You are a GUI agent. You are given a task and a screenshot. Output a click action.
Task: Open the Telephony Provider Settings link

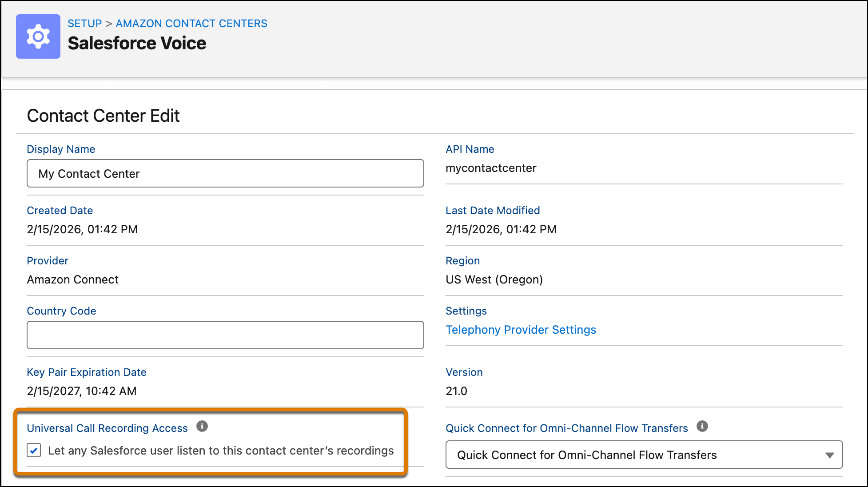pos(521,330)
